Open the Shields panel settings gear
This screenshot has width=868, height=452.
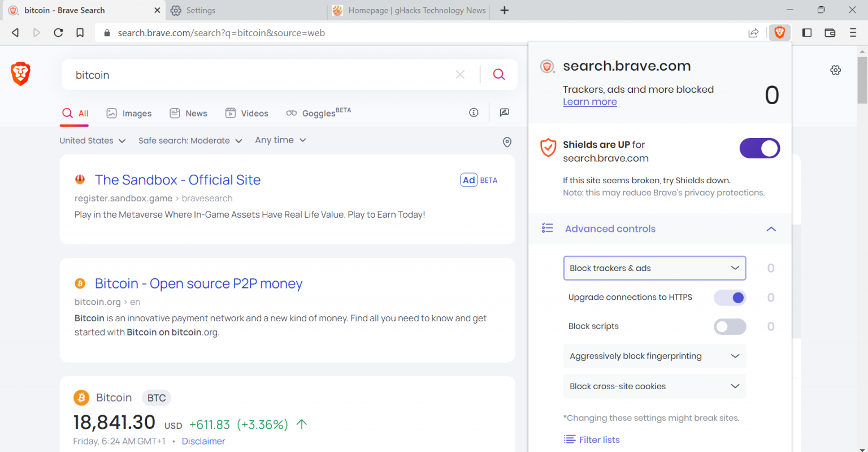pos(835,70)
